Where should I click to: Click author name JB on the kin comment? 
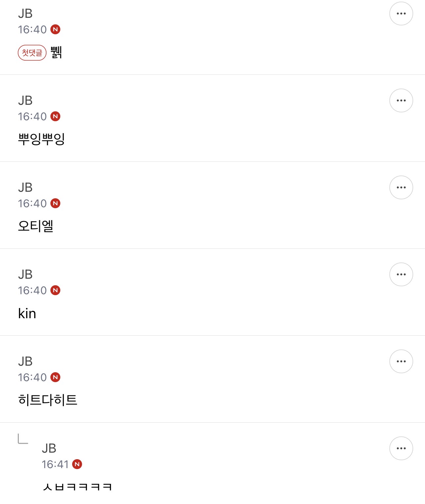click(25, 274)
